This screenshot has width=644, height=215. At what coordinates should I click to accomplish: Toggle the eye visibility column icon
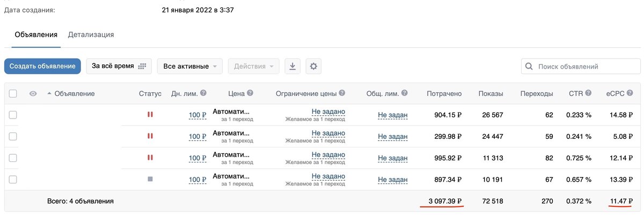33,94
